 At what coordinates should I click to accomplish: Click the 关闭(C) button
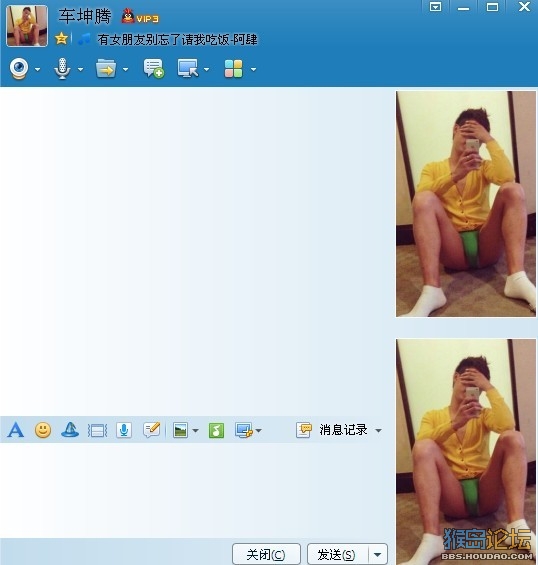tap(266, 554)
